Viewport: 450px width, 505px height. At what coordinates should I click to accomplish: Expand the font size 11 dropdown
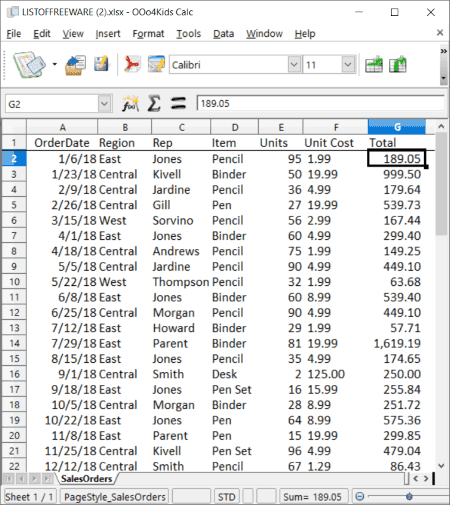(348, 64)
